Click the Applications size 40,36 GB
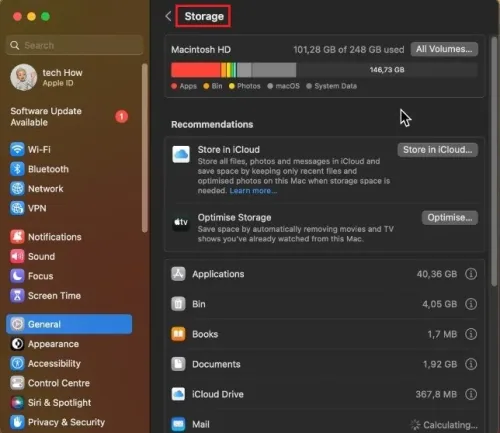Viewport: 500px width, 433px height. click(x=437, y=274)
